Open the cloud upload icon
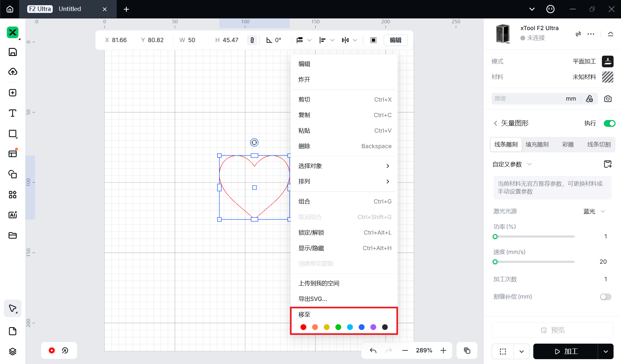 [13, 72]
